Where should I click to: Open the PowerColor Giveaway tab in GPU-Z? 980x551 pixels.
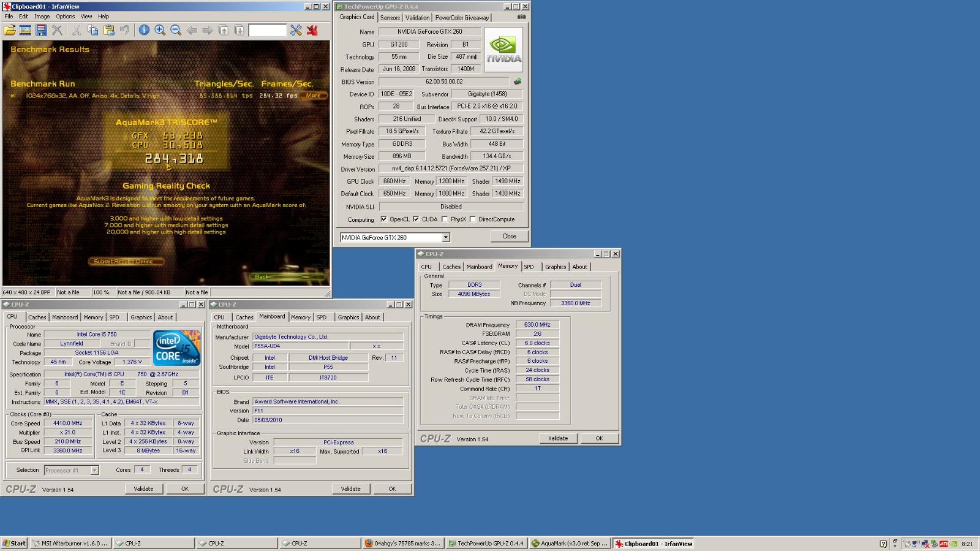point(462,18)
